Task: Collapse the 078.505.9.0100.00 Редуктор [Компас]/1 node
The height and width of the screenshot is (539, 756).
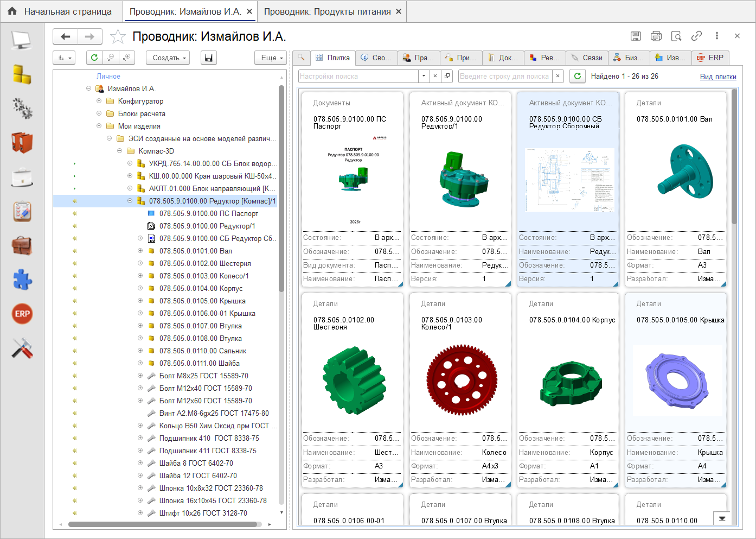Action: tap(130, 200)
